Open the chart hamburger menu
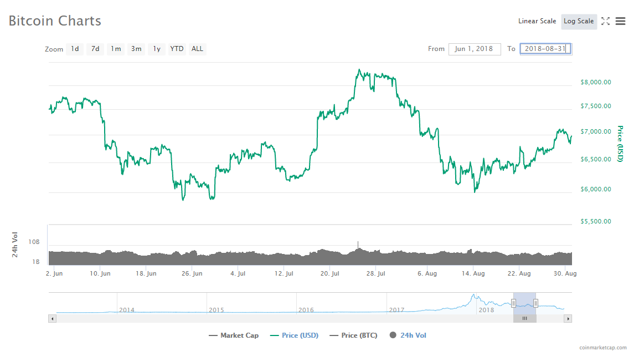 coord(620,21)
